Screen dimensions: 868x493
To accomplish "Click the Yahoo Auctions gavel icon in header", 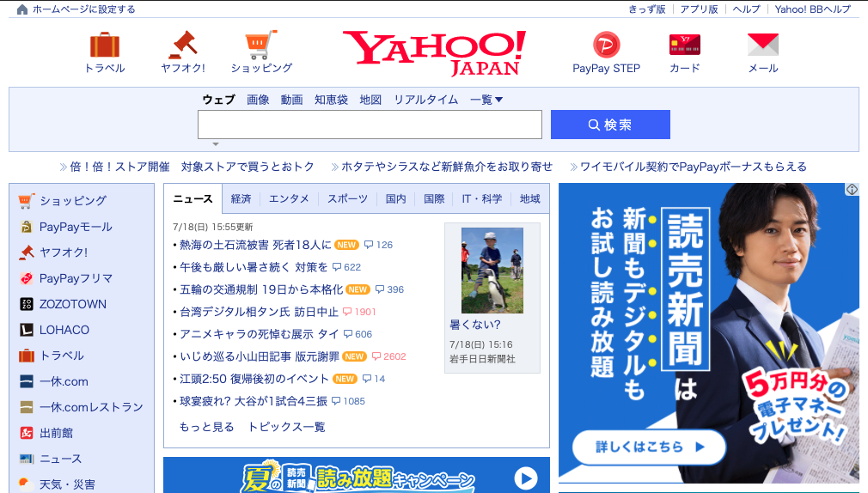I will tap(182, 45).
